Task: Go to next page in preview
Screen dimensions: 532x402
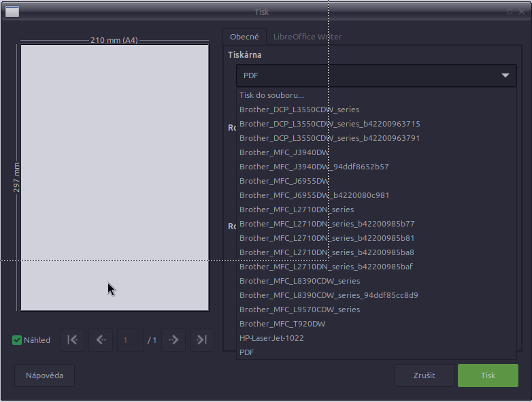Action: [173, 340]
